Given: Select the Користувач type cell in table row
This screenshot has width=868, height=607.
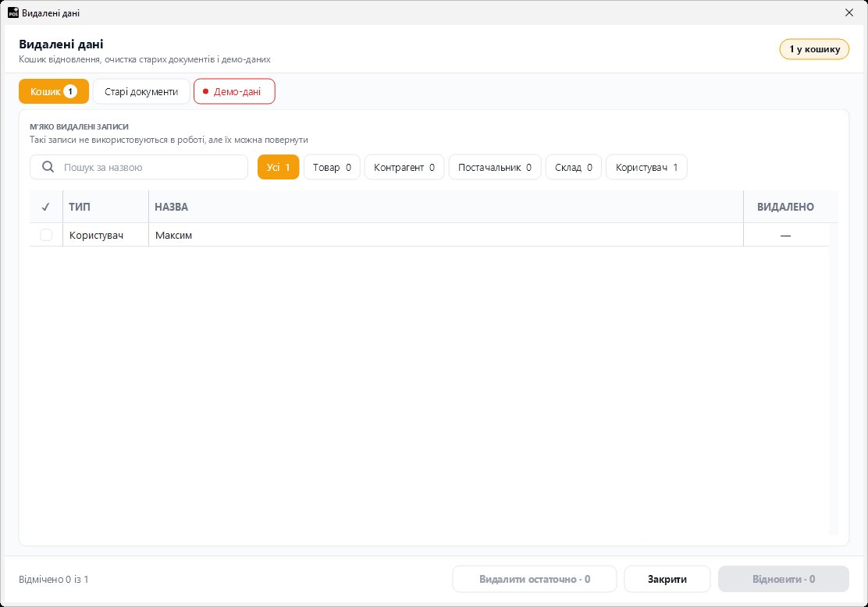Looking at the screenshot, I should tap(105, 235).
